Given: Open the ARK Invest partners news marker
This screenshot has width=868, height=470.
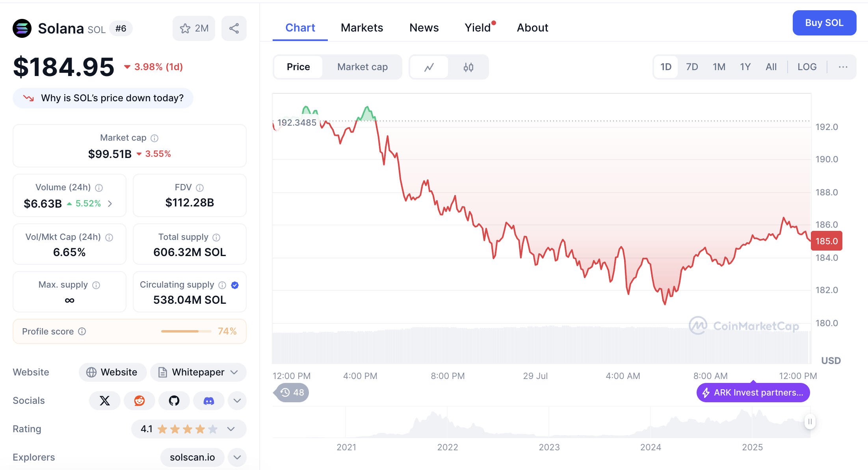Looking at the screenshot, I should 753,393.
